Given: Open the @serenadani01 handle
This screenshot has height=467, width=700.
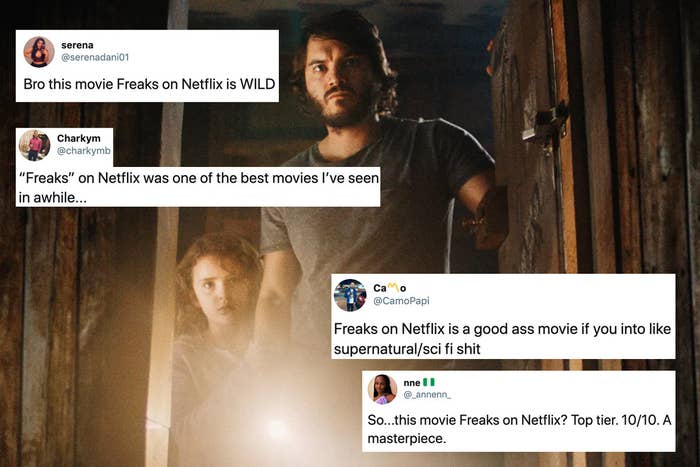Looking at the screenshot, I should 95,57.
